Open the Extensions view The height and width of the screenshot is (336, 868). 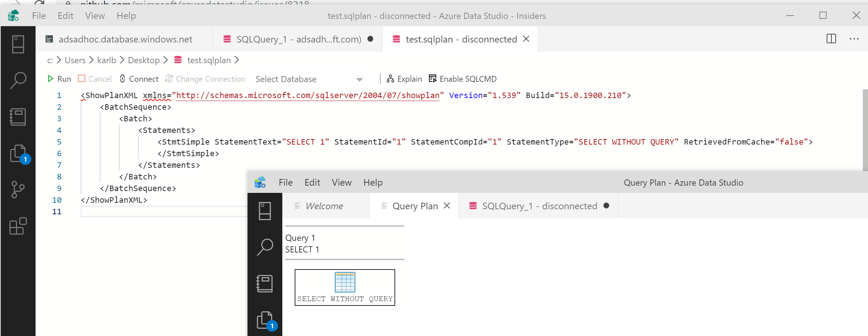pyautogui.click(x=18, y=226)
